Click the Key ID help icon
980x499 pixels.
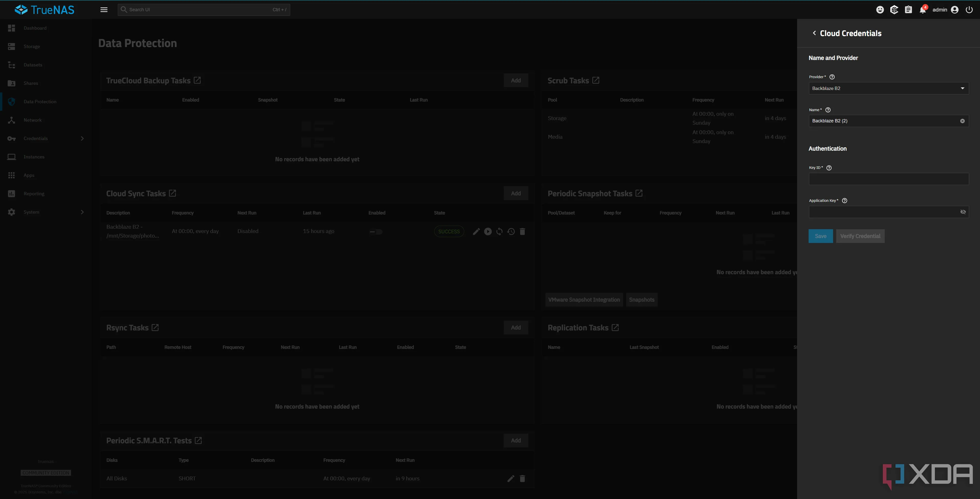click(829, 168)
